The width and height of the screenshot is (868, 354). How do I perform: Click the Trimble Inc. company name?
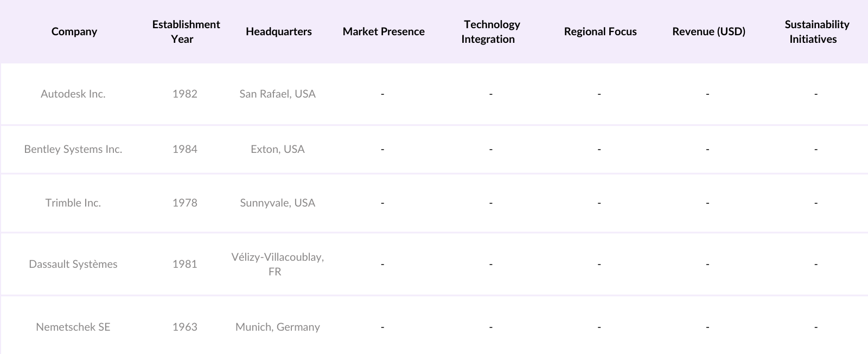(x=73, y=203)
